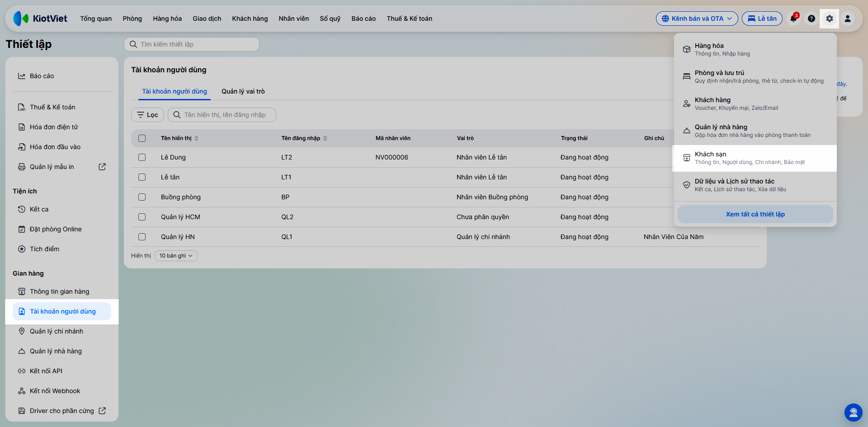Toggle select-all checkbox in table header
Image resolution: width=868 pixels, height=427 pixels.
(x=142, y=138)
